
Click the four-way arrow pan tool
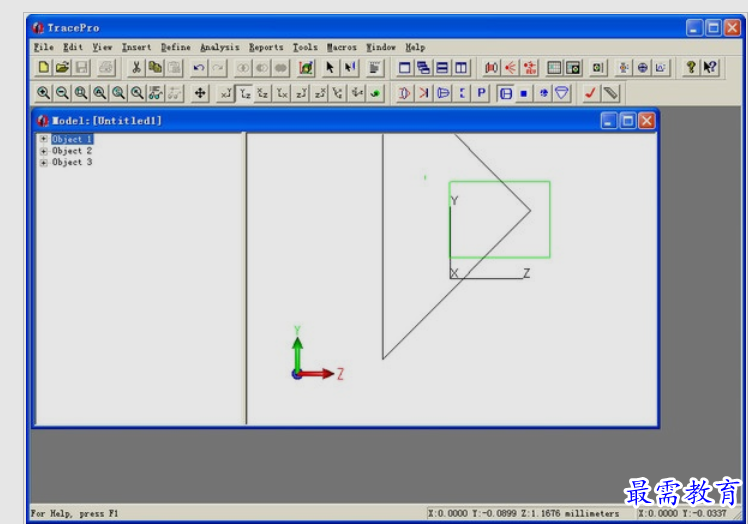tap(200, 93)
